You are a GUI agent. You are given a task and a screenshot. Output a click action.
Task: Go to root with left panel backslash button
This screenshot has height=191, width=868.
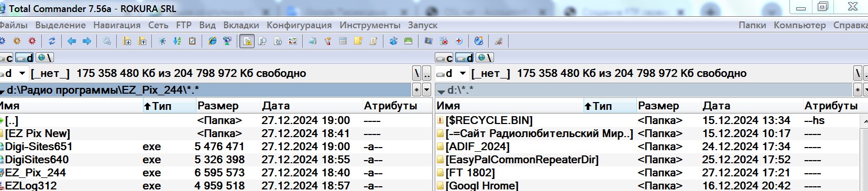417,73
